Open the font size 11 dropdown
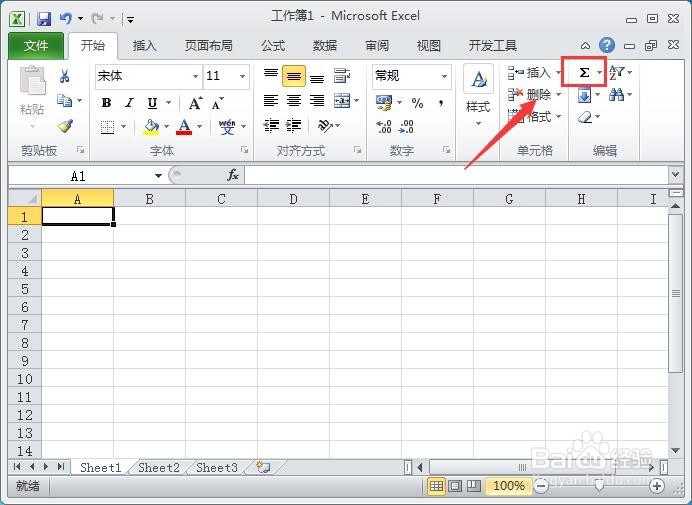 click(242, 76)
